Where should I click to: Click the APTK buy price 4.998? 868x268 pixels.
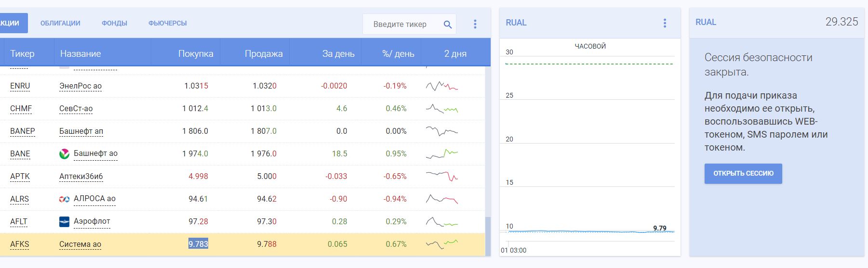click(198, 177)
